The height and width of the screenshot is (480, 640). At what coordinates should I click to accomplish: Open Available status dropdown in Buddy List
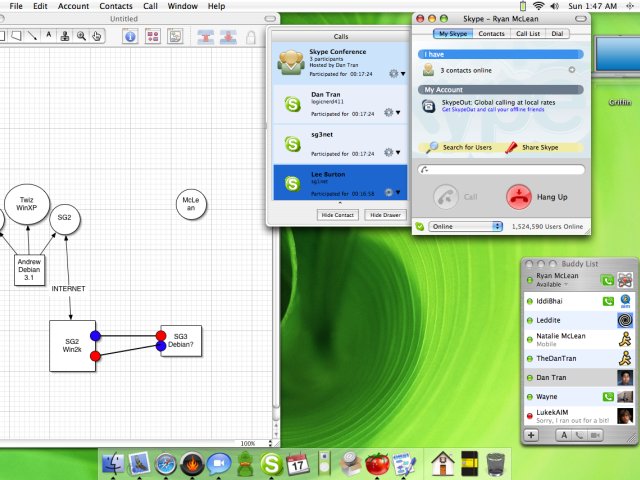[552, 284]
